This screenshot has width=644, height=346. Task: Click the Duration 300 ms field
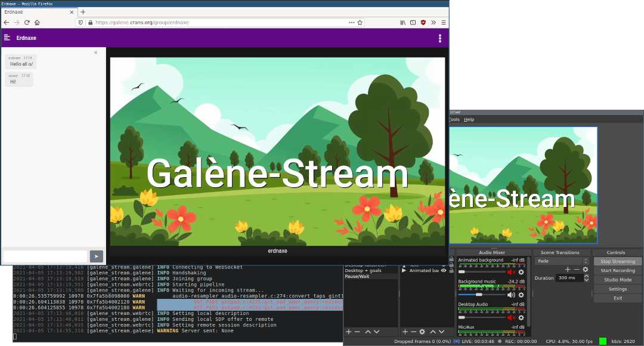[569, 278]
